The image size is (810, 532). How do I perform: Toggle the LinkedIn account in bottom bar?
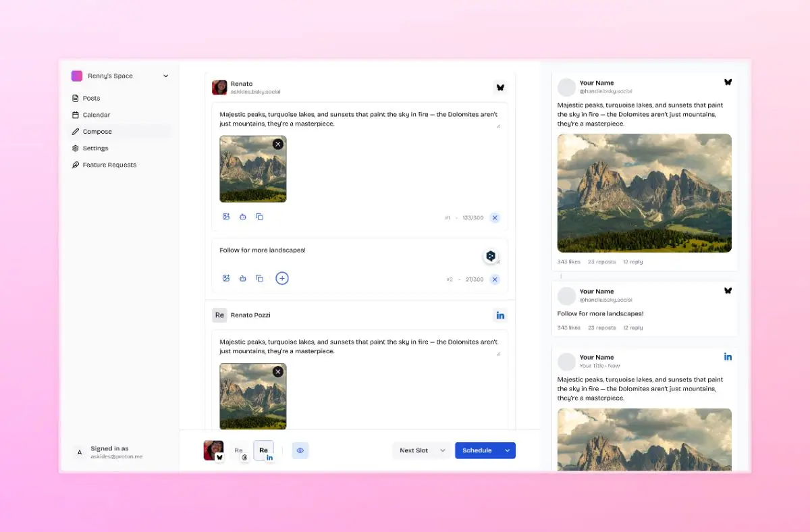264,450
